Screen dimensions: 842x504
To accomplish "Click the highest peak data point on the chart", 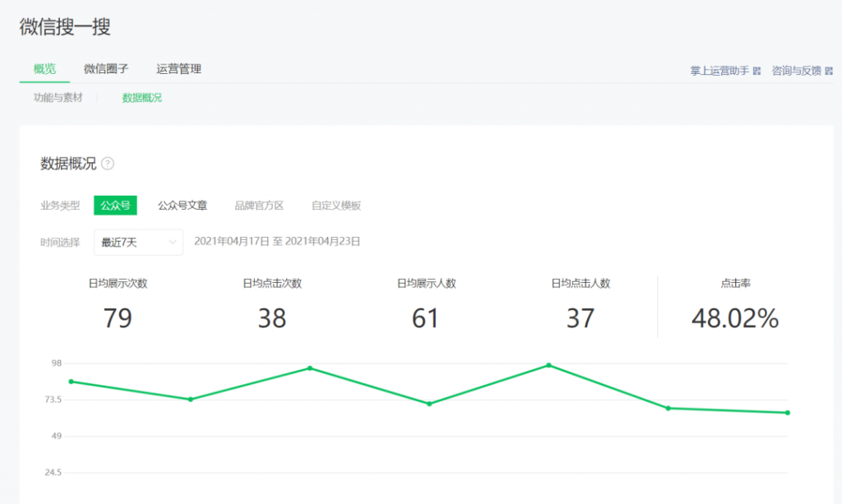I will [548, 366].
